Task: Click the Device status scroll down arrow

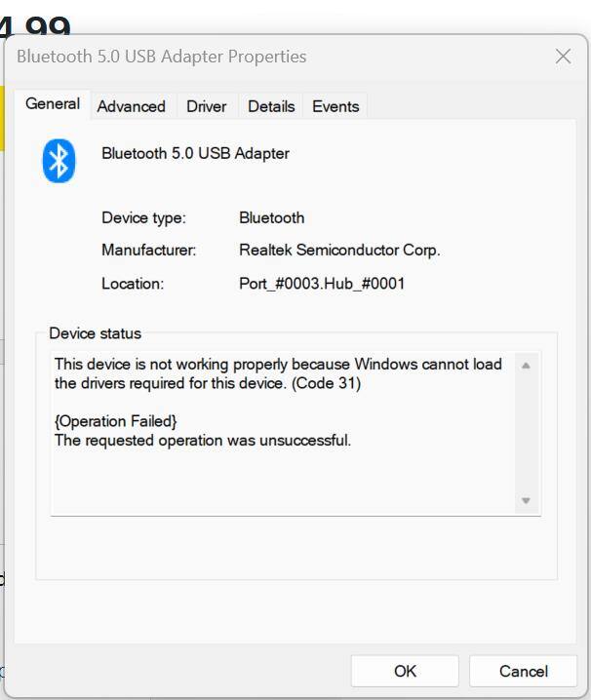Action: [x=526, y=501]
